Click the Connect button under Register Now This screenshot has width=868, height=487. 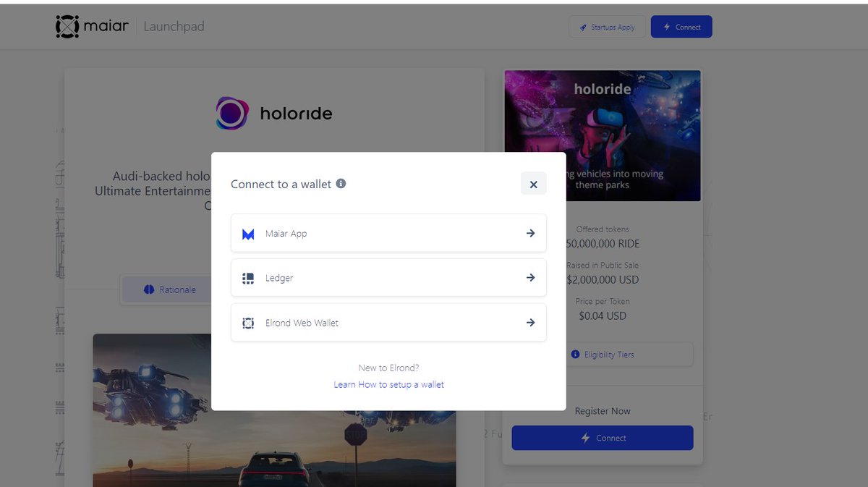(x=603, y=438)
